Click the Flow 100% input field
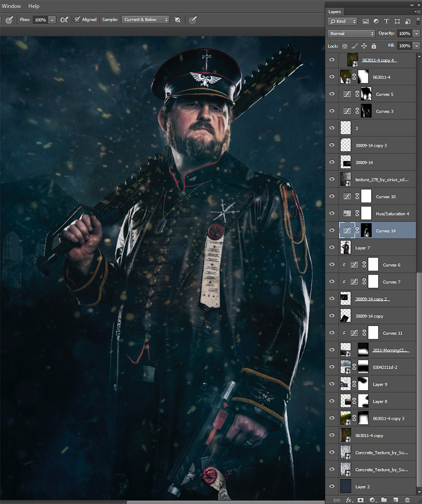Viewport: 422px width, 504px height. coord(40,20)
